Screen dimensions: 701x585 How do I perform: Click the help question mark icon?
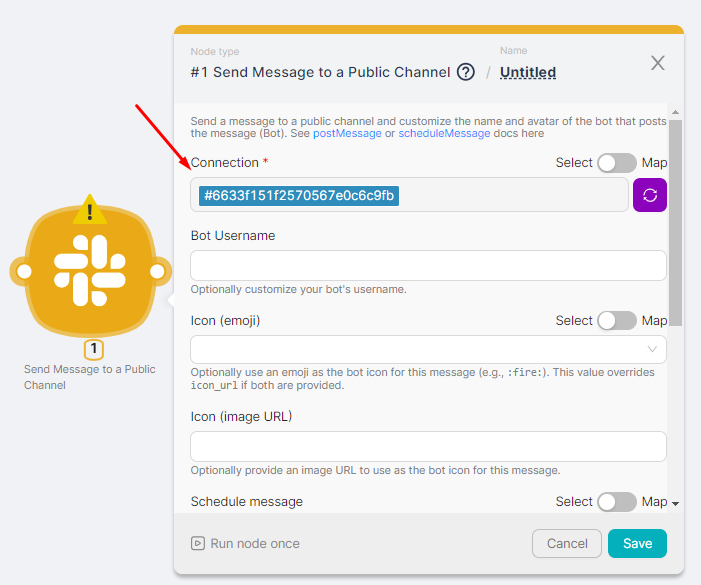coord(466,72)
